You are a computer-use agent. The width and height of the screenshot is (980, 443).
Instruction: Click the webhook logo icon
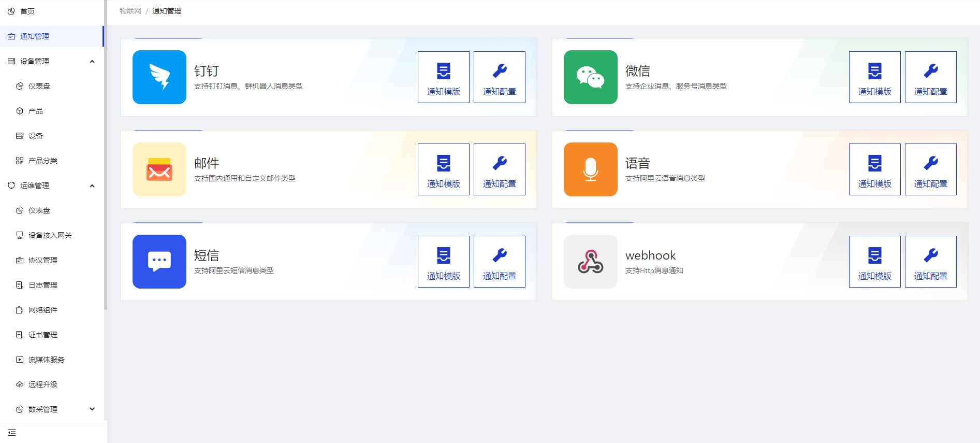point(590,262)
